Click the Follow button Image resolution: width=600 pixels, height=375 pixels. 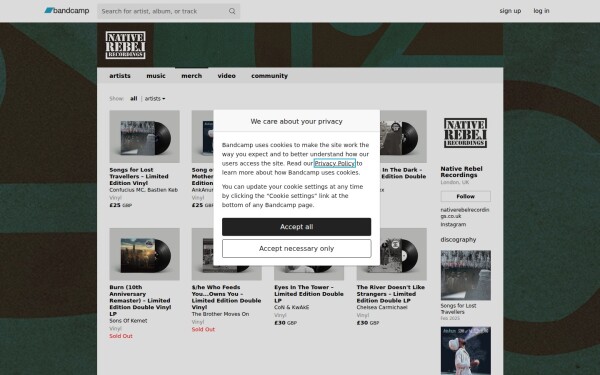pyautogui.click(x=465, y=196)
